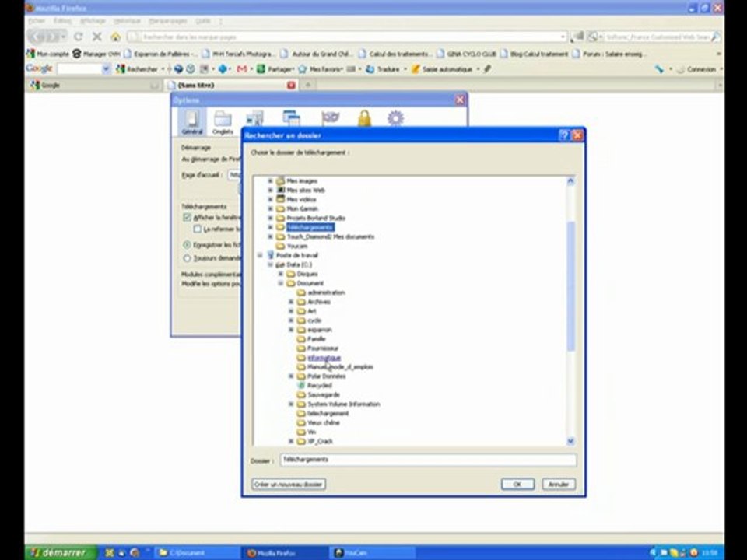747x560 pixels.
Task: Expand the Mes images folder
Action: click(x=270, y=181)
